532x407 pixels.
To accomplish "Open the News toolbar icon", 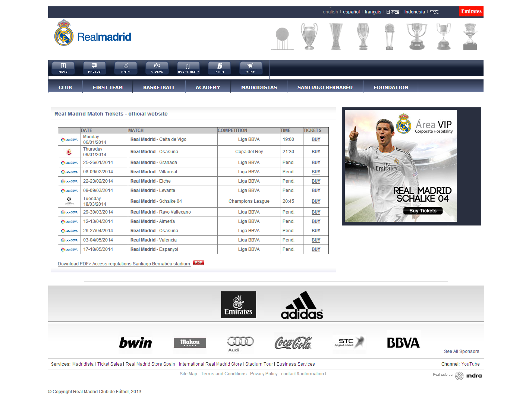I will [63, 68].
